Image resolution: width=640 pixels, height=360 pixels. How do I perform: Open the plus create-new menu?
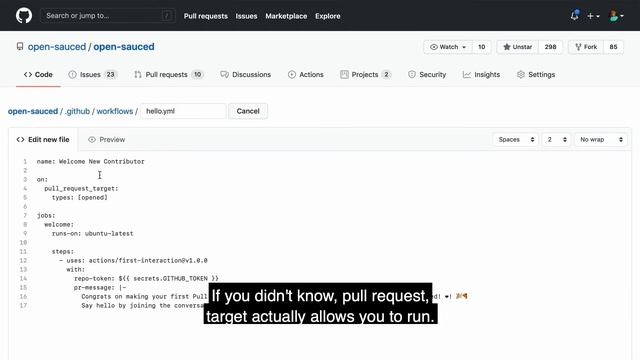593,16
